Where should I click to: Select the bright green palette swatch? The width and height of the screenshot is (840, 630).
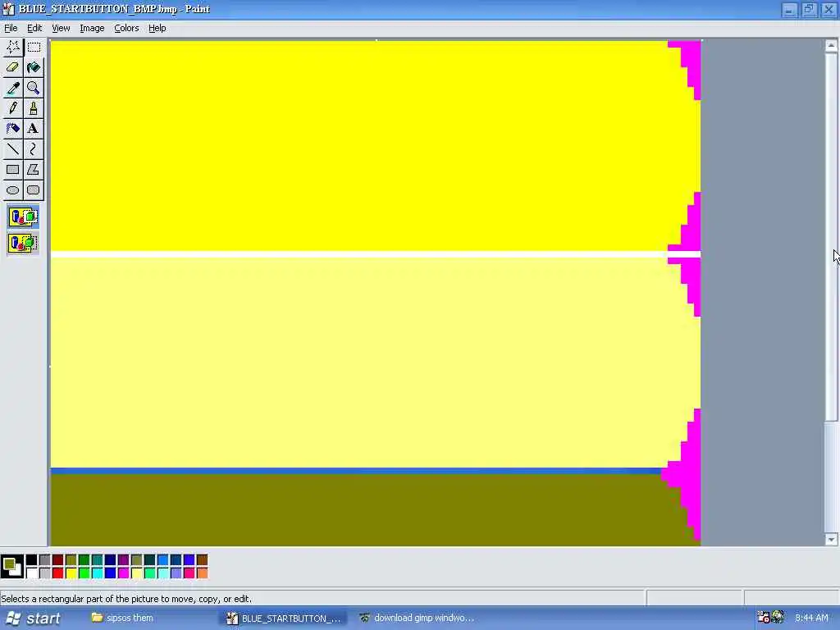click(x=84, y=573)
